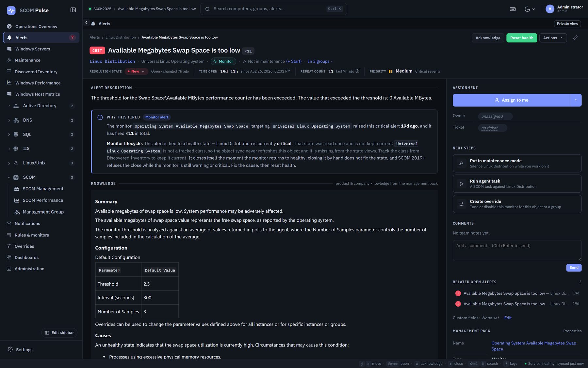This screenshot has height=368, width=588.
Task: Click the Windows Performance chart icon
Action: (9, 83)
